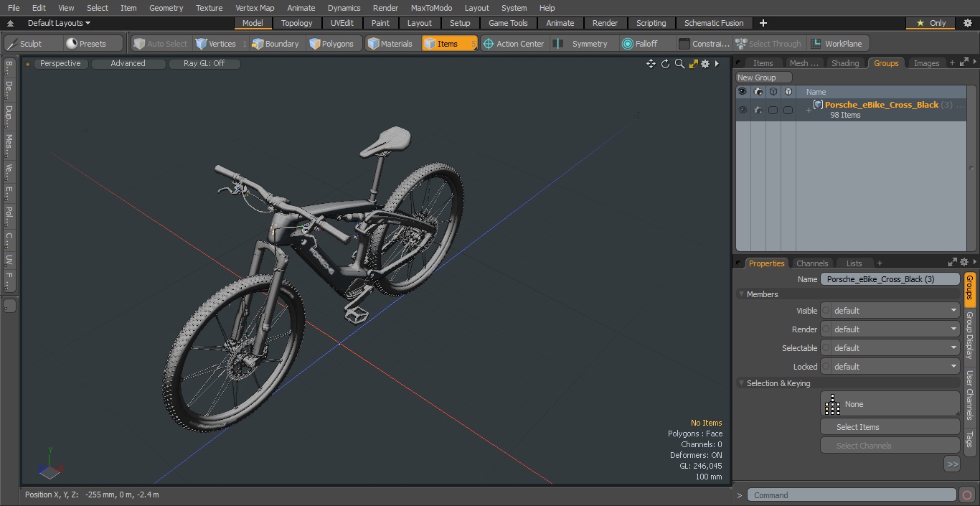
Task: Click the double-arrow expand button
Action: (952, 464)
